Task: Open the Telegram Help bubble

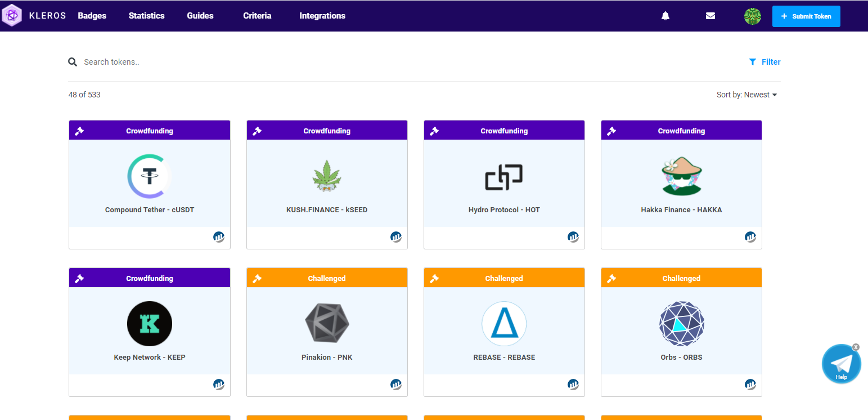Action: [x=841, y=364]
